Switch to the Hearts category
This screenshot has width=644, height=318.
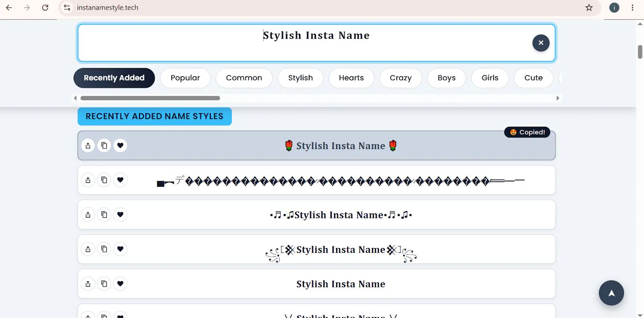351,78
